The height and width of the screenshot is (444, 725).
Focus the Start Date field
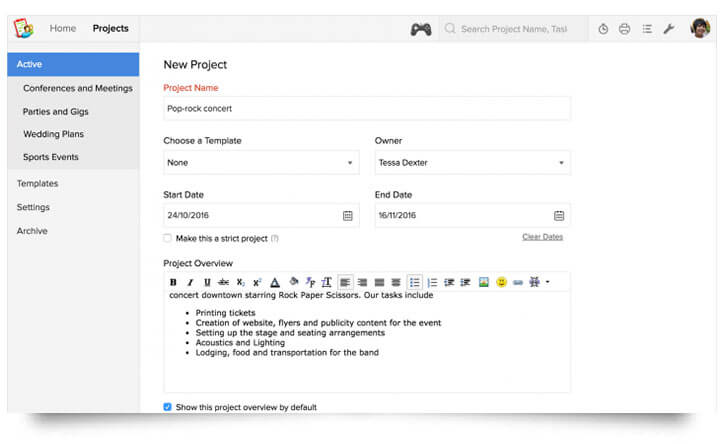coord(261,216)
